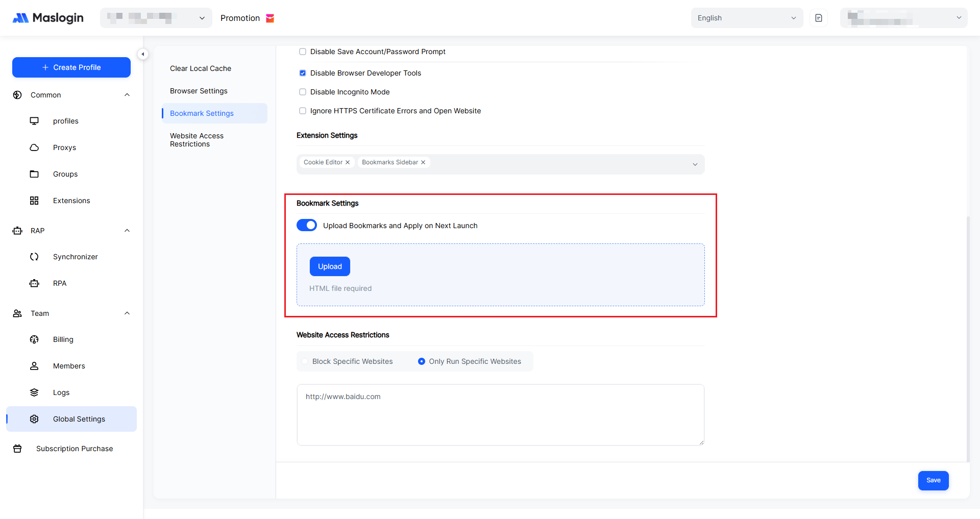Remove Cookie Editor extension tag
980x519 pixels.
pyautogui.click(x=348, y=162)
